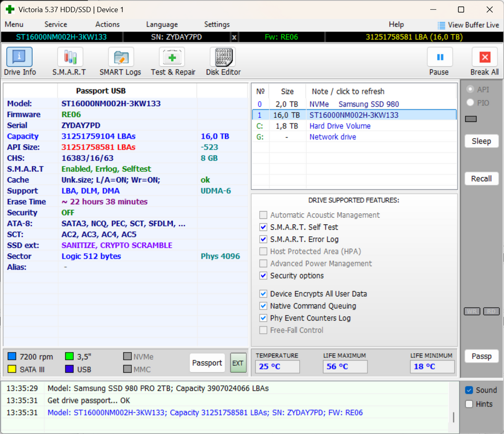Click the Passport button
This screenshot has height=434, width=504.
pyautogui.click(x=207, y=363)
